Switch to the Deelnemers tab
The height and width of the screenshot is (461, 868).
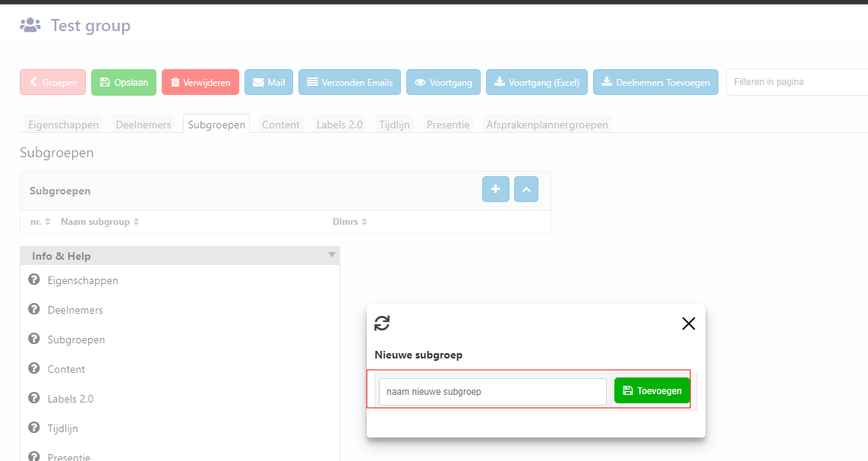pos(144,125)
